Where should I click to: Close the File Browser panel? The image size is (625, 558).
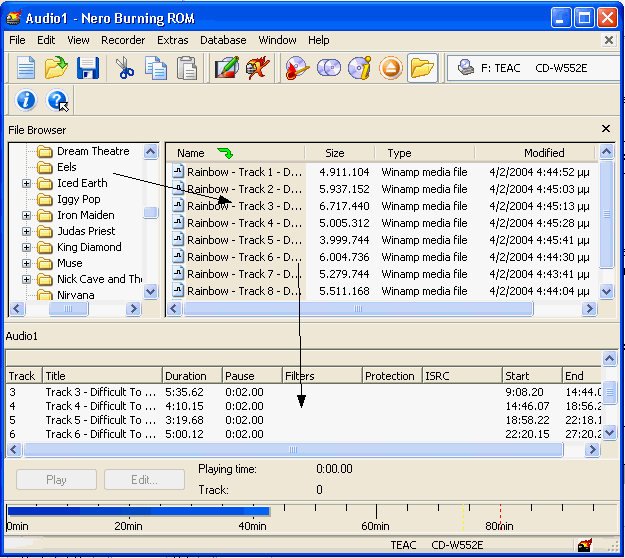tap(605, 128)
